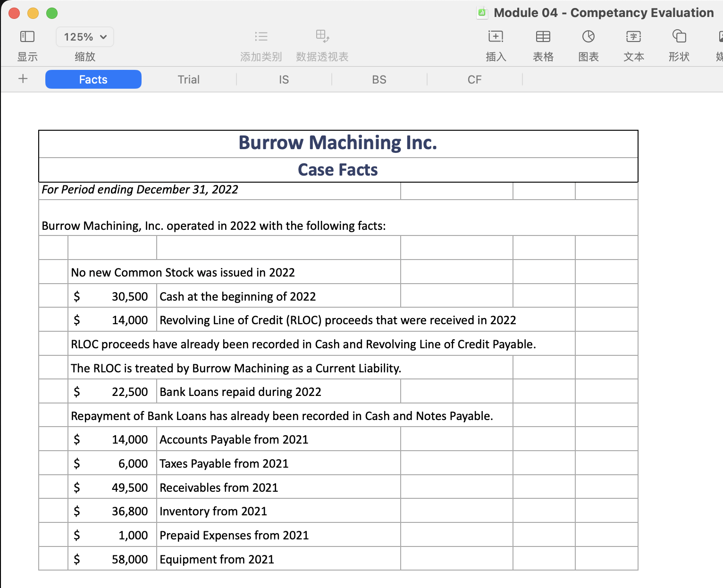Open the Chart (图表) toolbar icon

point(588,36)
